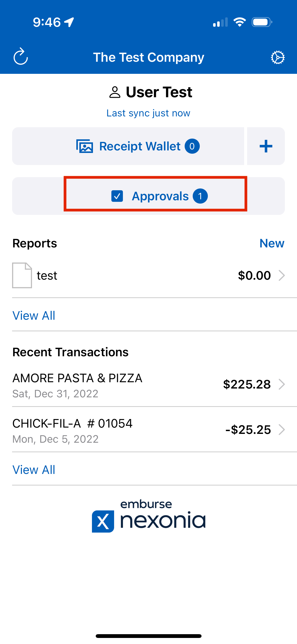297x644 pixels.
Task: Tap the Approvals count badge
Action: pyautogui.click(x=200, y=196)
